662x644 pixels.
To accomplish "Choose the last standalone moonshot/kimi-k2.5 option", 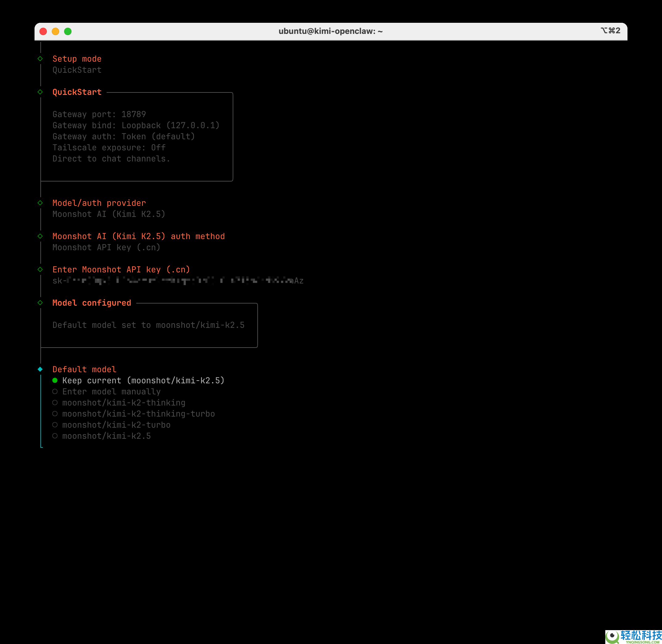I will click(x=101, y=436).
